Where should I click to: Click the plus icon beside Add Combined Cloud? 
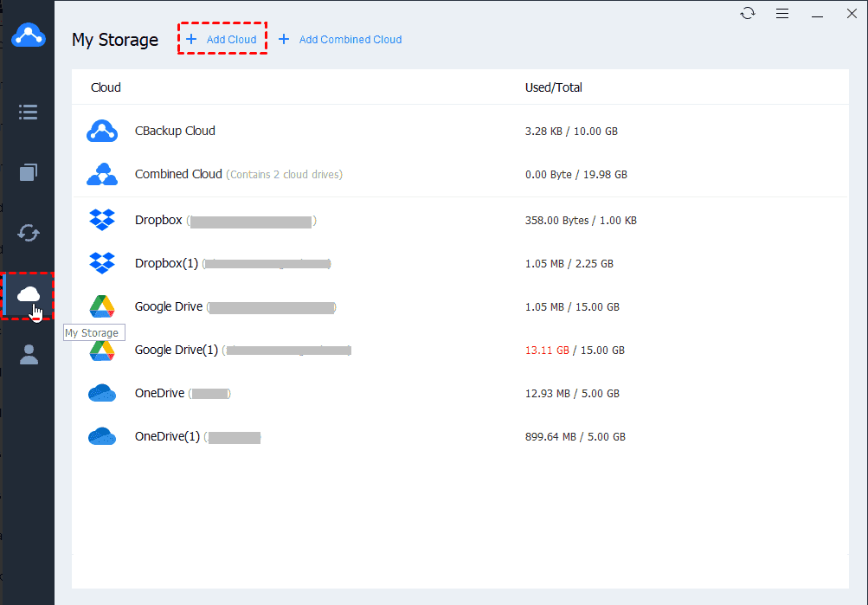[284, 39]
